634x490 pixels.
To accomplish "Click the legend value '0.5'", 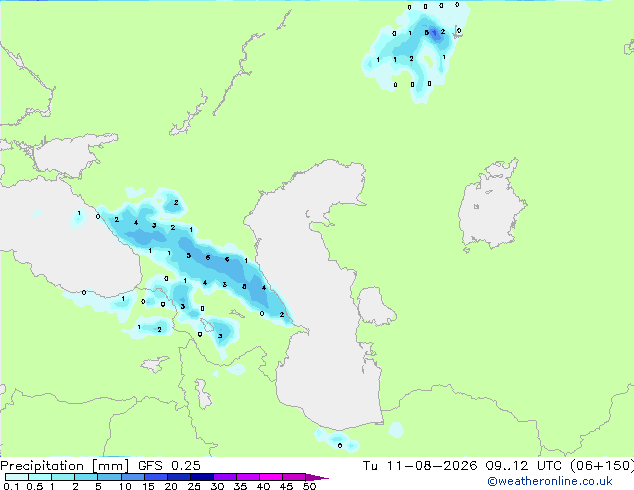I will 34,486.
